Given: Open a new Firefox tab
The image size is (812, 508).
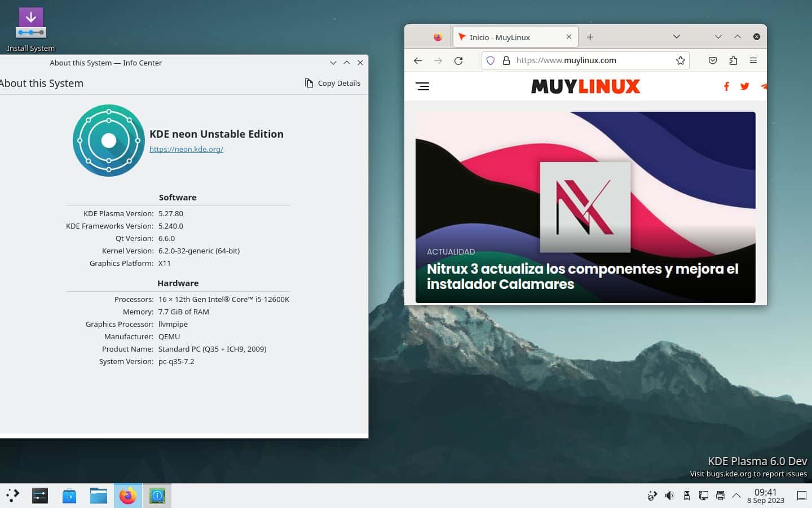Looking at the screenshot, I should [590, 37].
